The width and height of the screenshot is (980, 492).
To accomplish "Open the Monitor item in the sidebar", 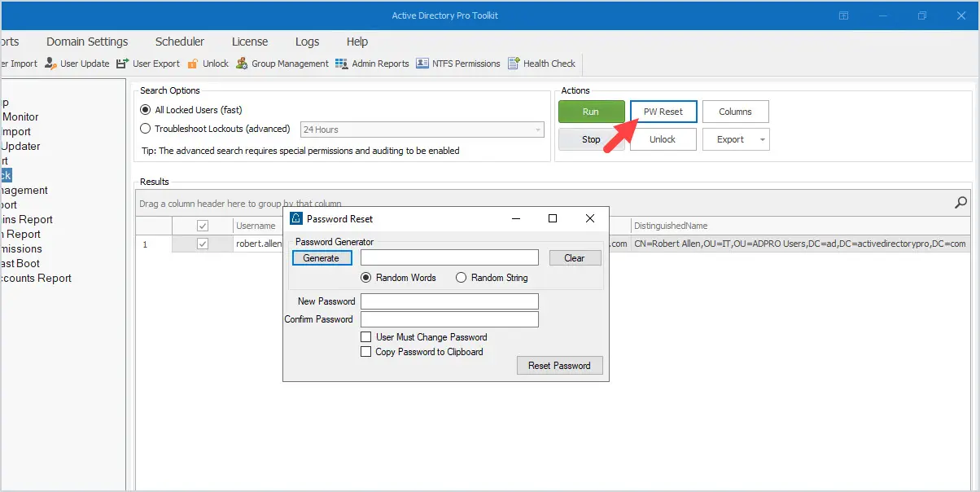I will coord(20,116).
